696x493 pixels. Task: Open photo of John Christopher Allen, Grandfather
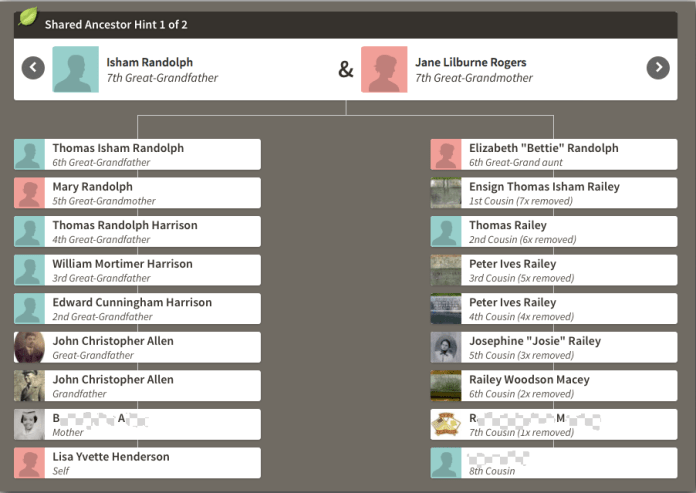[x=29, y=386]
